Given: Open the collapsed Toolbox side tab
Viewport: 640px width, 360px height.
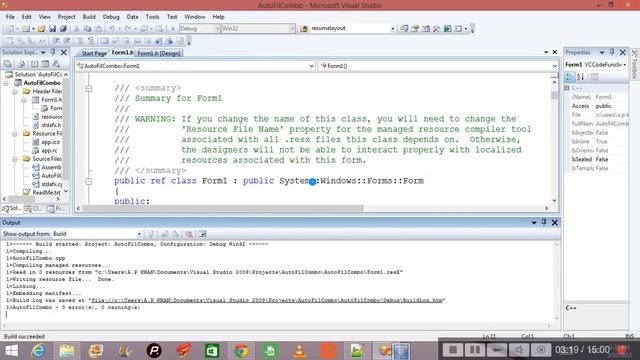Looking at the screenshot, I should (634, 64).
